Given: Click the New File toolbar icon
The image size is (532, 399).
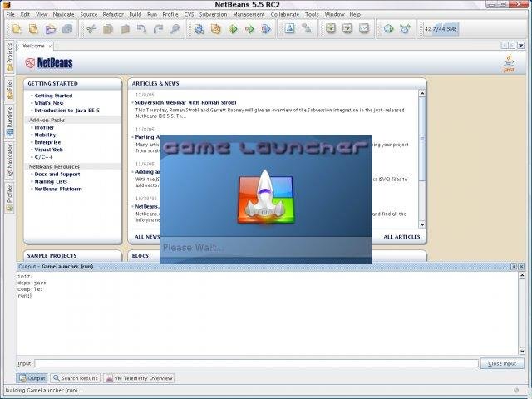Looking at the screenshot, I should (x=17, y=29).
